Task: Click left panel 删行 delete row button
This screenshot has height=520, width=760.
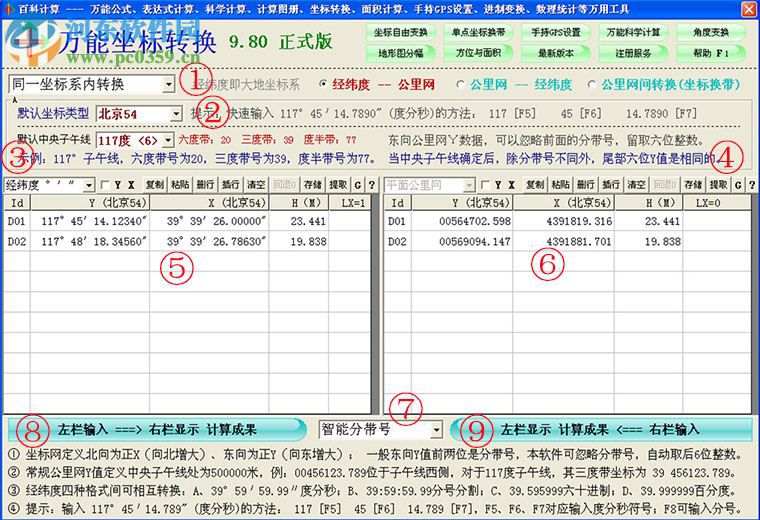Action: tap(206, 185)
